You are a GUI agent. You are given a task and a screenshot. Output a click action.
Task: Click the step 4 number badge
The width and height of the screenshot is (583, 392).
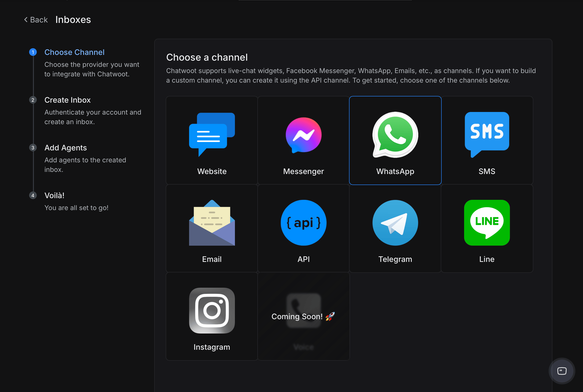click(33, 195)
